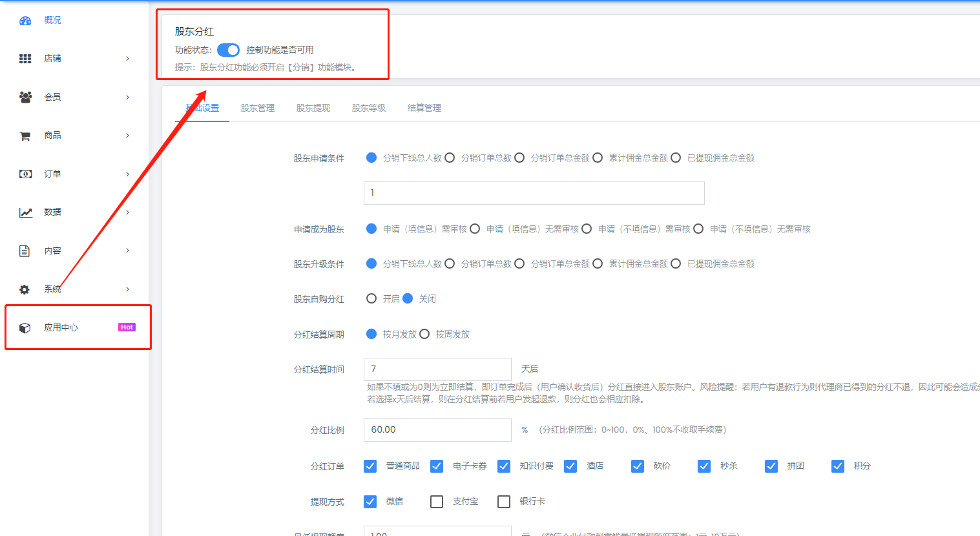
Task: Click the 应用中心 cube icon
Action: coord(25,327)
